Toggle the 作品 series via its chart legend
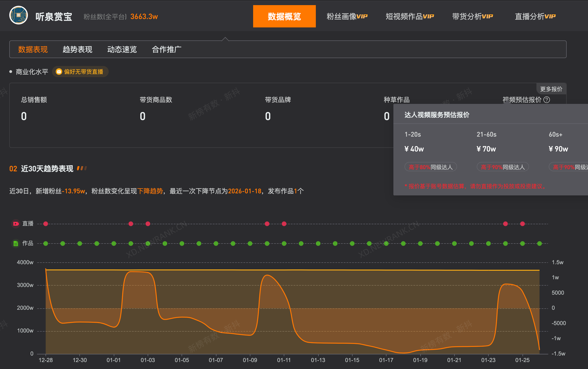This screenshot has height=369, width=588. pyautogui.click(x=24, y=243)
